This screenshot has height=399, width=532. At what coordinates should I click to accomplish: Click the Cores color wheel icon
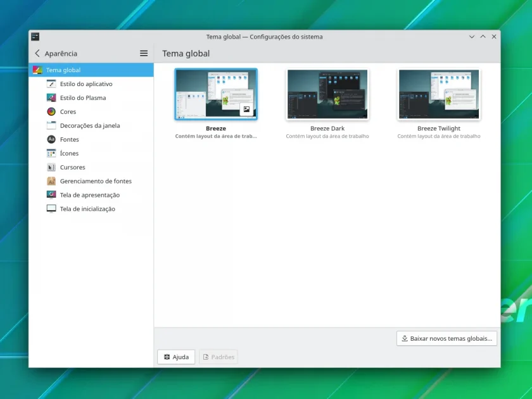coord(51,111)
